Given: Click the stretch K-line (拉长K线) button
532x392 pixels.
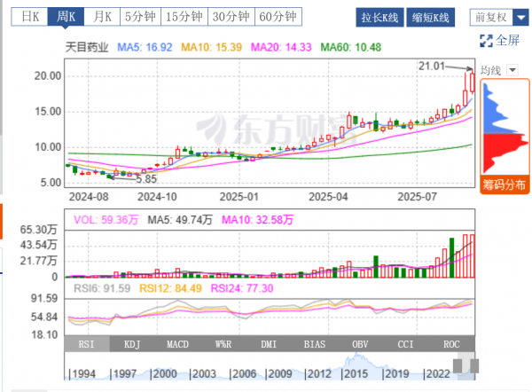Looking at the screenshot, I should click(380, 18).
